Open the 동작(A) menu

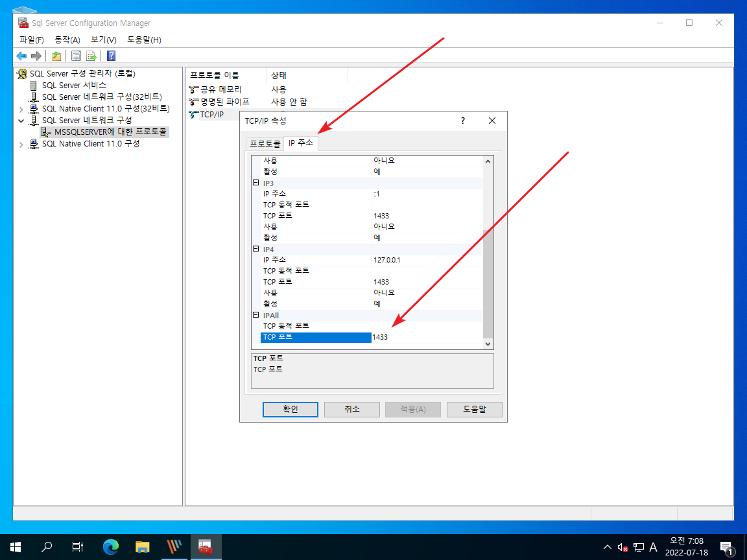click(x=67, y=40)
